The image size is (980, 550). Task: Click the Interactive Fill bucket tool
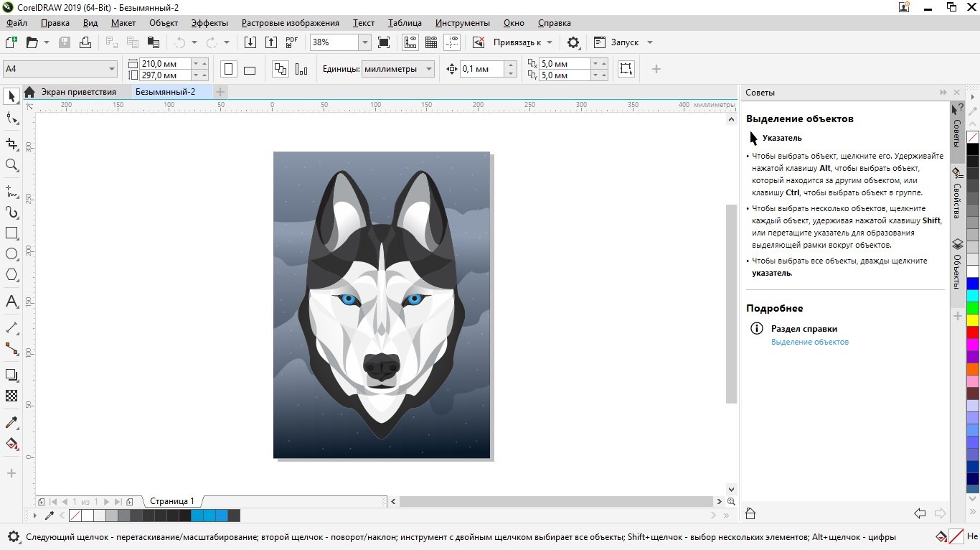click(x=11, y=444)
